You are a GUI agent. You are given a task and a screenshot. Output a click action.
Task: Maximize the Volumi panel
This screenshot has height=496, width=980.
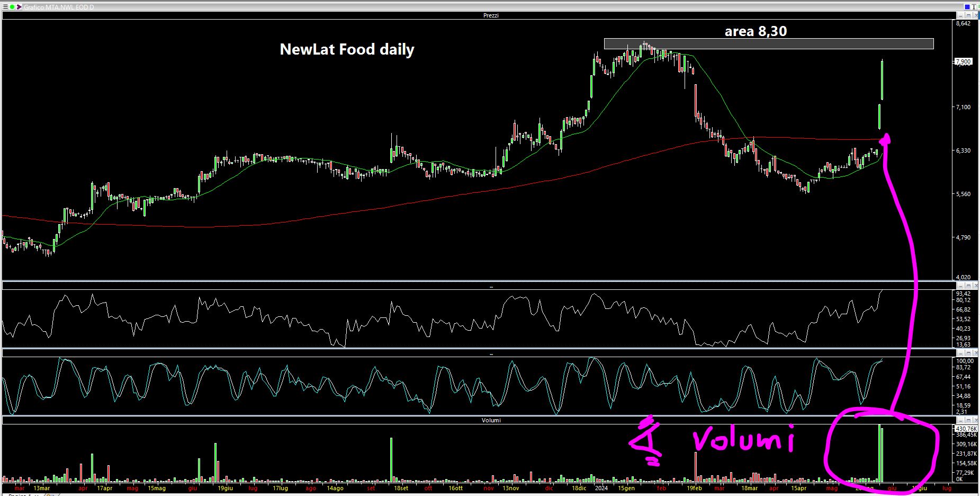[967, 420]
